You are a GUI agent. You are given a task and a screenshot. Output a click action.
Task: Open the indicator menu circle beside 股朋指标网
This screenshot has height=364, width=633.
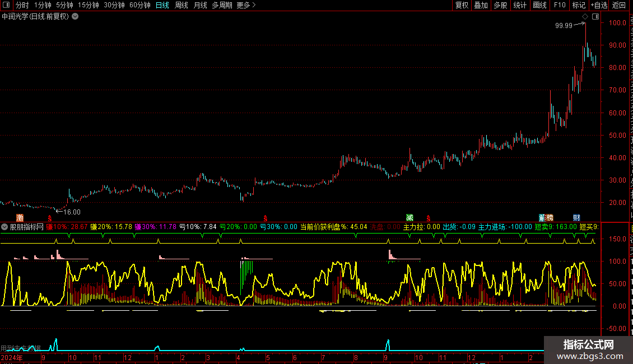point(4,227)
